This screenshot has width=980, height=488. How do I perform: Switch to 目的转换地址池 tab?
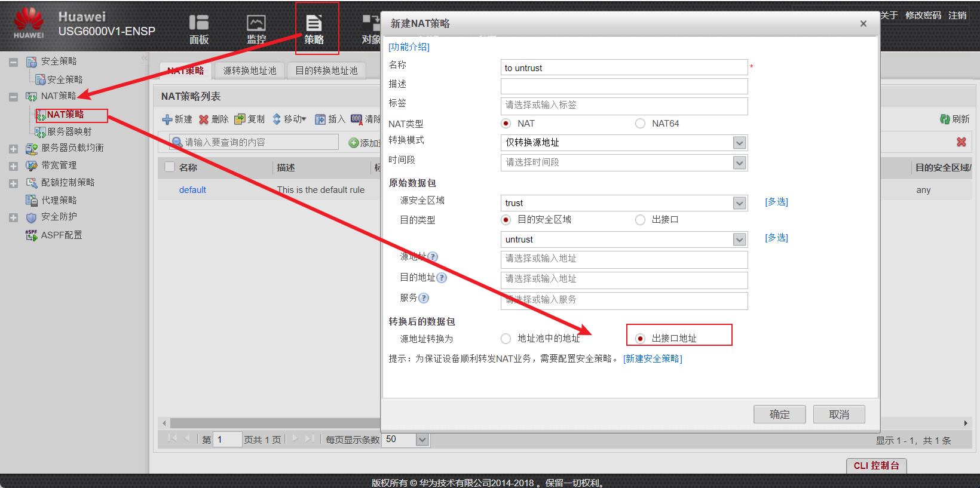point(326,70)
